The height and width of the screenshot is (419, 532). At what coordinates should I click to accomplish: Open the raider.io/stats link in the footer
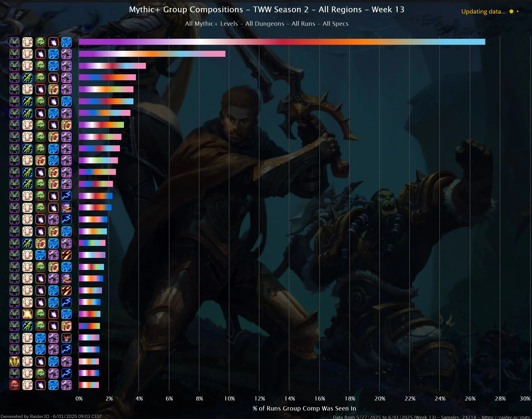506,417
